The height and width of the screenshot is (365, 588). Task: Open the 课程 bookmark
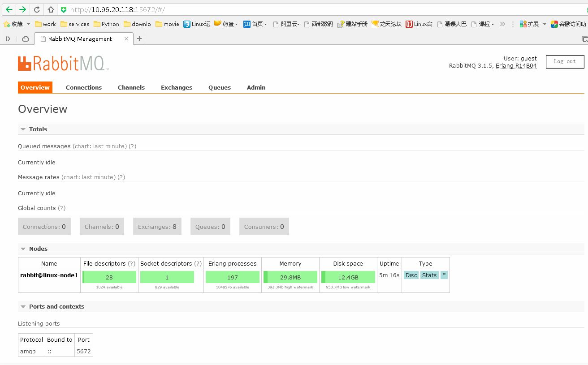482,24
